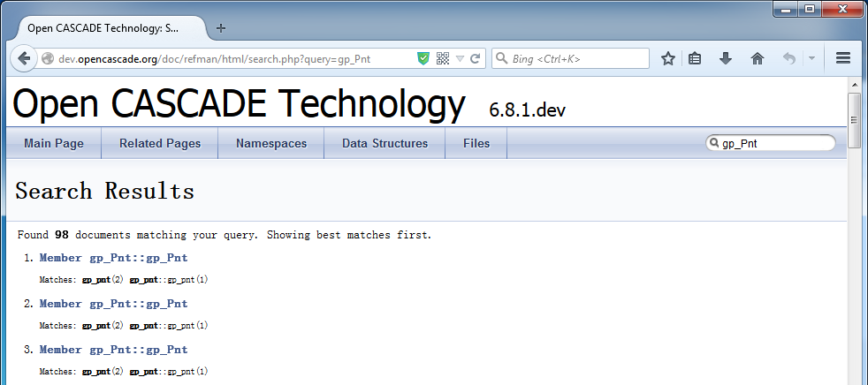Click the vertical scrollbar thumb
The height and width of the screenshot is (385, 868).
tap(854, 121)
